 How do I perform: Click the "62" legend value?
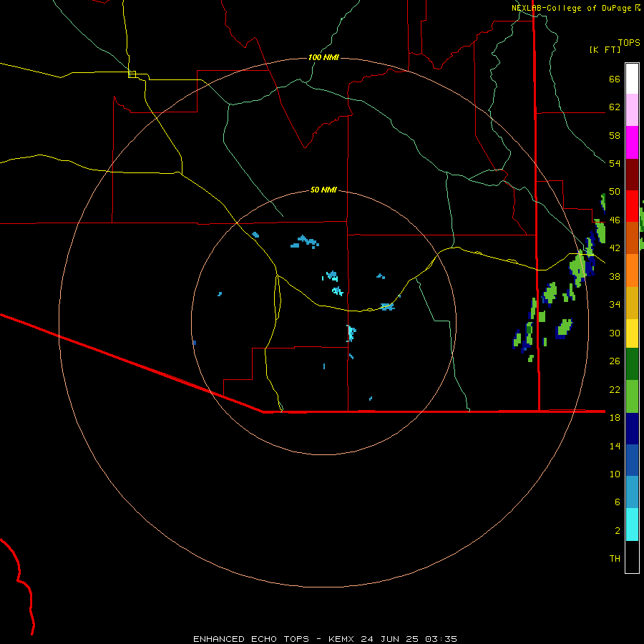(x=615, y=107)
